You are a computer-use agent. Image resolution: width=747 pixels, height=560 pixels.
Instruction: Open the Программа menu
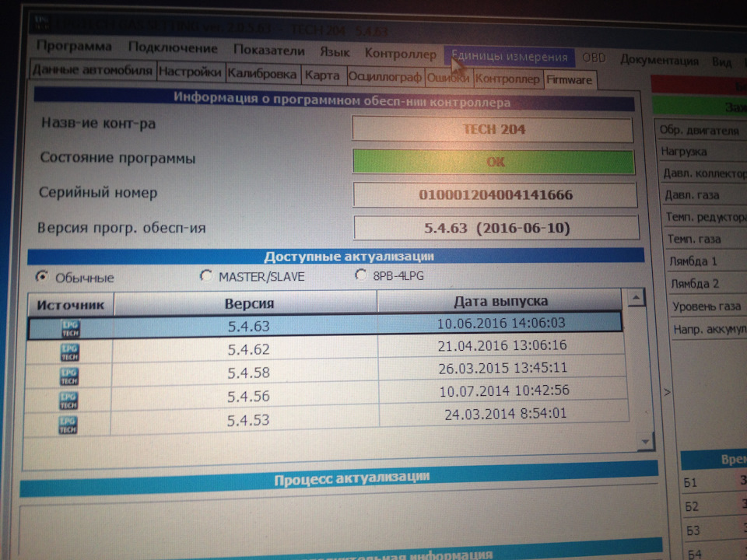[x=74, y=46]
